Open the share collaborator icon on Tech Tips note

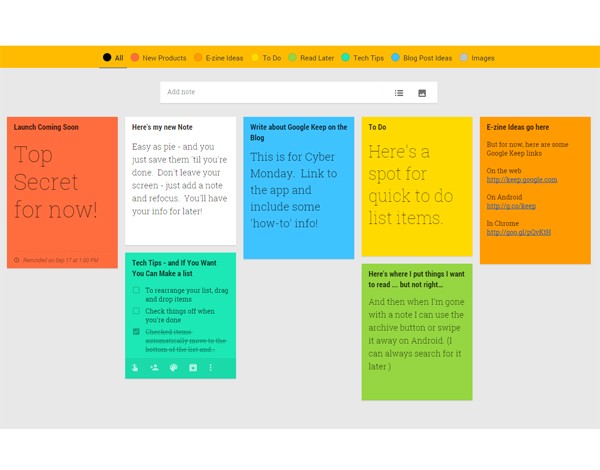point(154,368)
